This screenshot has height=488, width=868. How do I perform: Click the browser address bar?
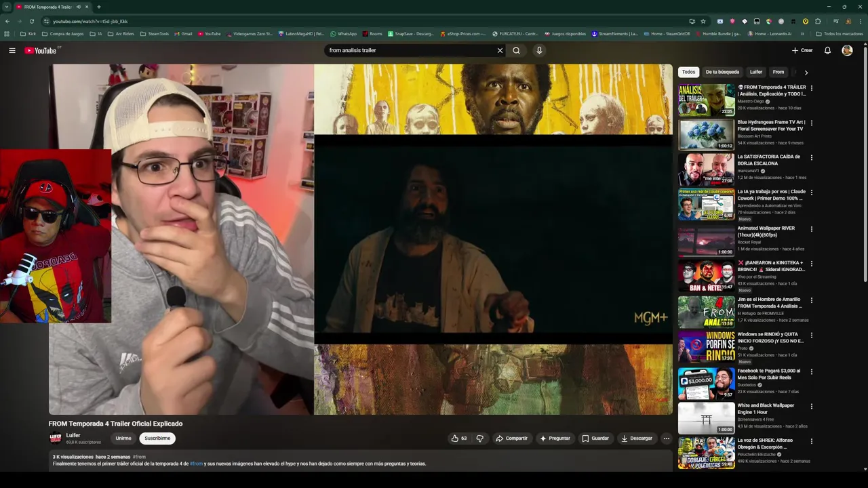click(366, 21)
